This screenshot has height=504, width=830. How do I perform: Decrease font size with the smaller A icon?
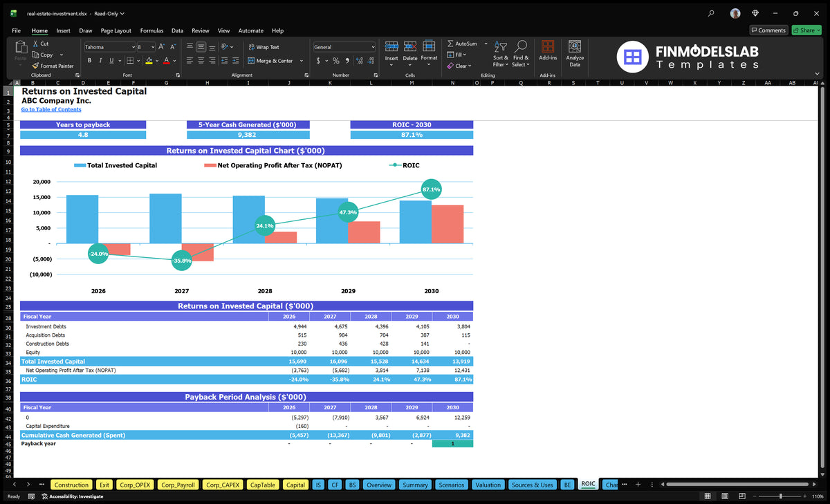coord(172,47)
